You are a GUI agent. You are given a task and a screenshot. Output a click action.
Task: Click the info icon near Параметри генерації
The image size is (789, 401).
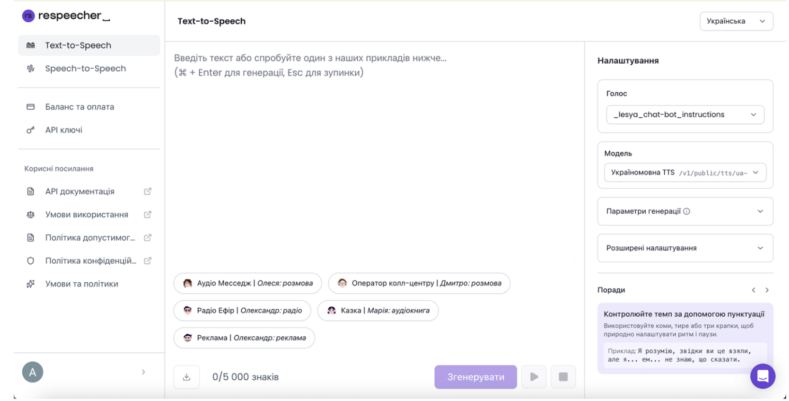pos(687,212)
